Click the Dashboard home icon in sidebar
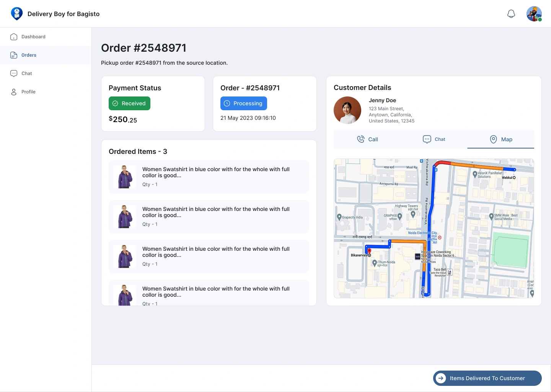Image resolution: width=551 pixels, height=392 pixels. [14, 37]
